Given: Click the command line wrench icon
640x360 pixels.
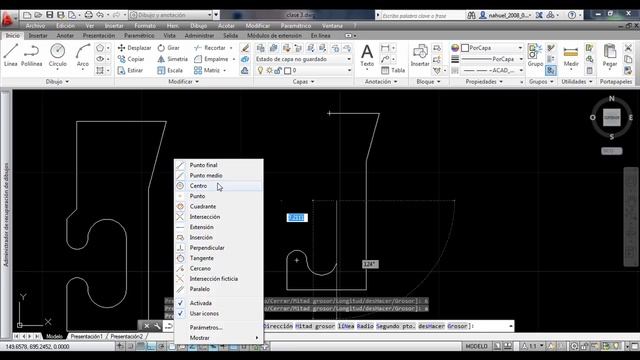Looking at the screenshot, I should 157,326.
